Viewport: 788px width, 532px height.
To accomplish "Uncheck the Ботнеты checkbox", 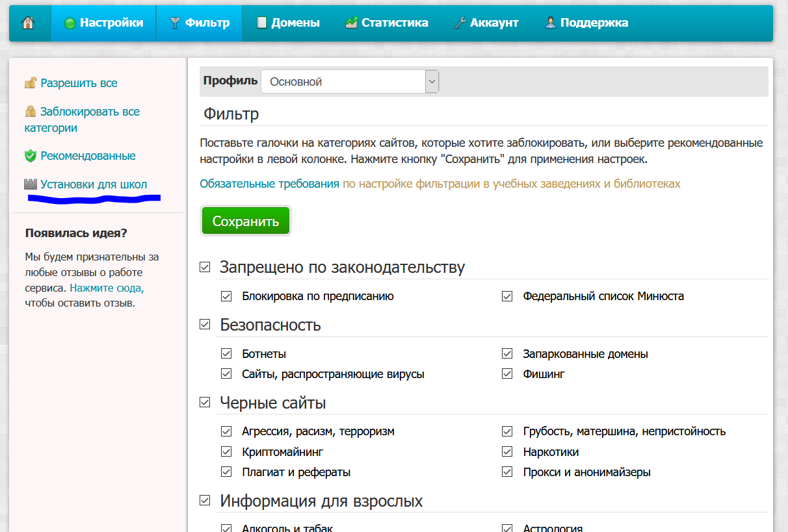I will pos(226,354).
